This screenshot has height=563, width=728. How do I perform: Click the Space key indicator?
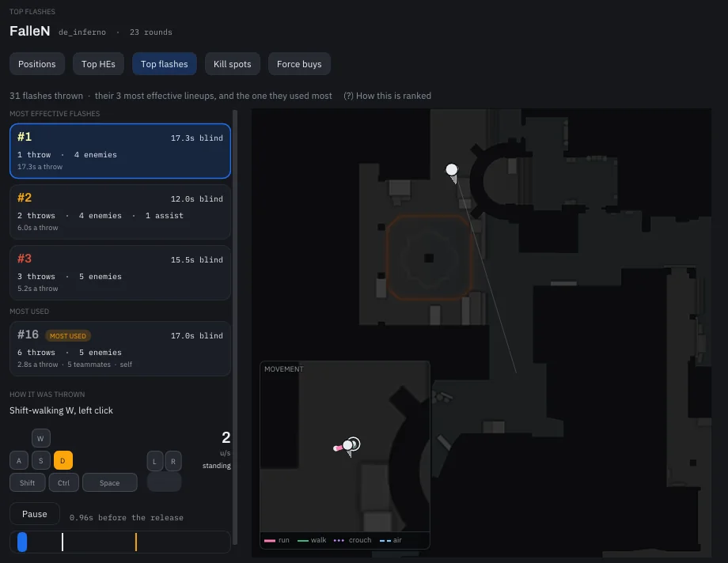pos(109,482)
